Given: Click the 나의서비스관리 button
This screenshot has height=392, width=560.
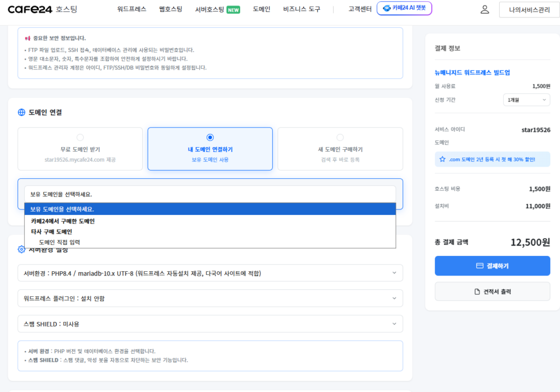Looking at the screenshot, I should click(x=529, y=10).
